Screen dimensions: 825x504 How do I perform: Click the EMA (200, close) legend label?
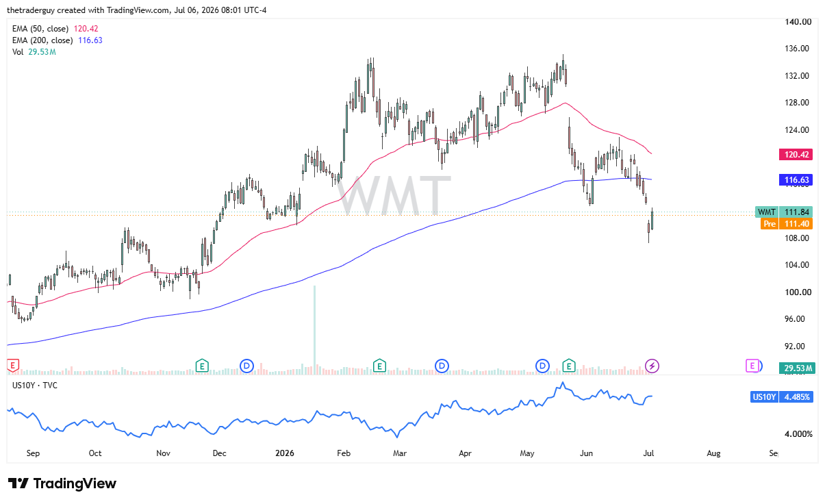43,40
